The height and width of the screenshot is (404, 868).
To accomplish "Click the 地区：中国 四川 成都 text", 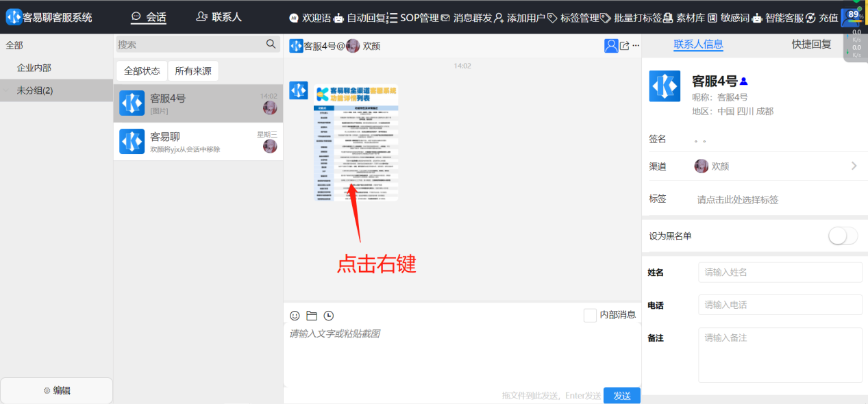I will pos(733,111).
